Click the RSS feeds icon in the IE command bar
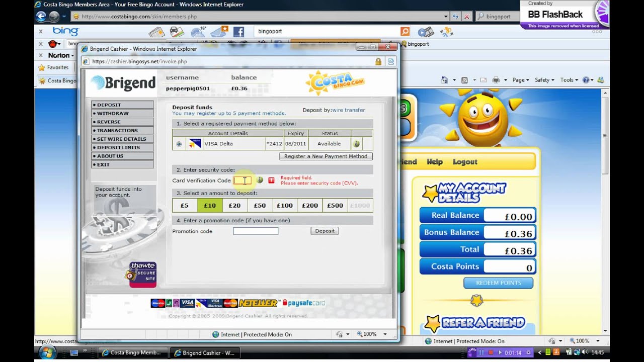This screenshot has width=644, height=362. coord(464,80)
